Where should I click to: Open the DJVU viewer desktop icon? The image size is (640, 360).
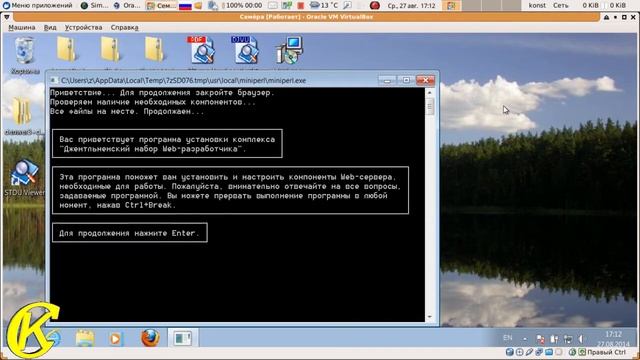click(245, 50)
